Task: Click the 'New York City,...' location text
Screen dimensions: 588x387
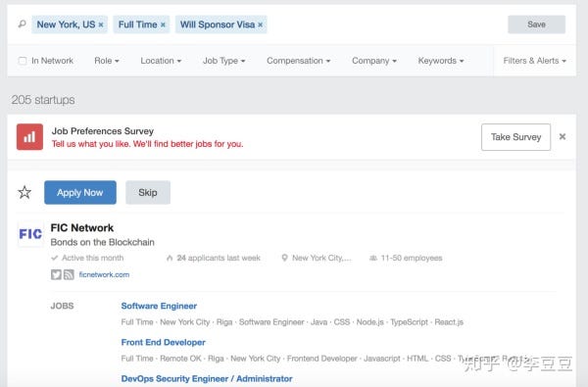Action: pos(321,258)
